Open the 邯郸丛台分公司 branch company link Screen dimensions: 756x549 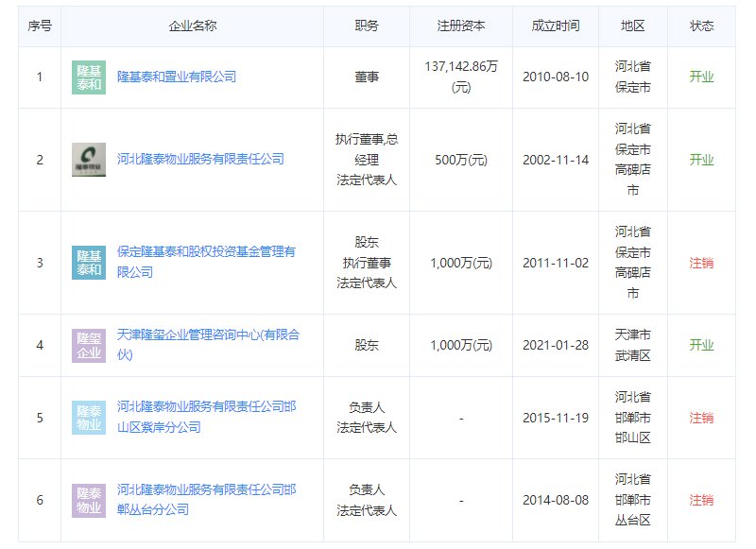(x=207, y=499)
